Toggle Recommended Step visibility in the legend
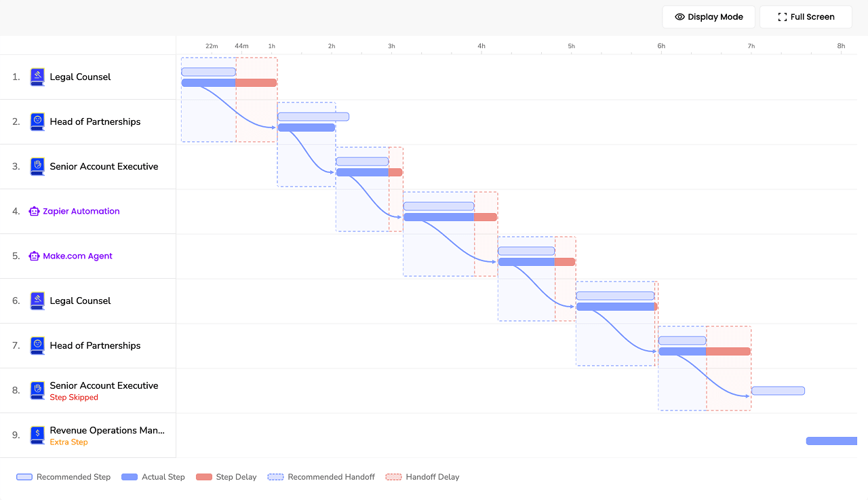 (x=24, y=477)
